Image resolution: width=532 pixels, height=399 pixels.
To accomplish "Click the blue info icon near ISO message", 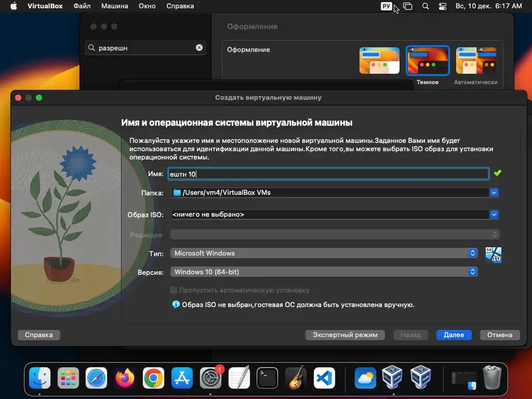I will tap(176, 304).
